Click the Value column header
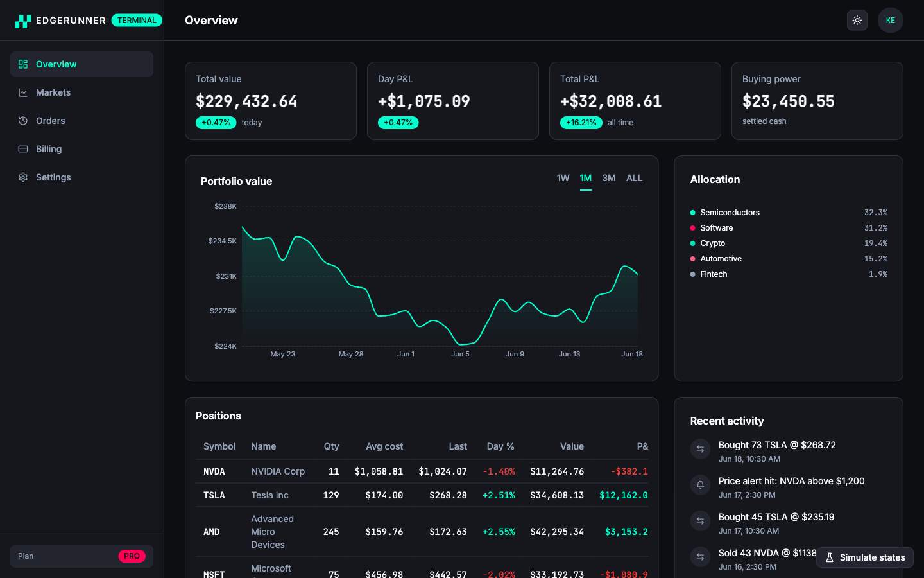 coord(572,446)
